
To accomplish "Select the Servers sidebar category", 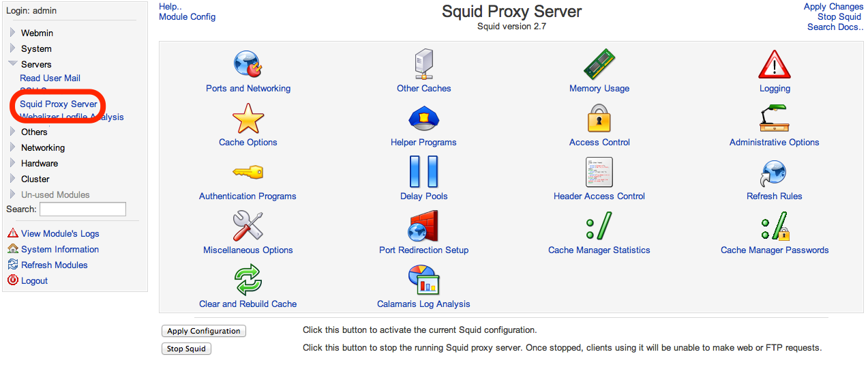I will [36, 64].
